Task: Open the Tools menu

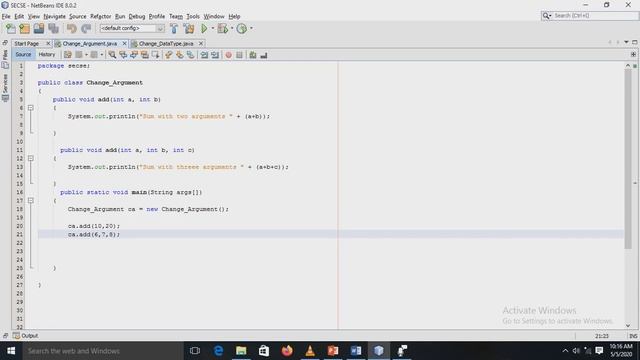Action: click(x=193, y=16)
